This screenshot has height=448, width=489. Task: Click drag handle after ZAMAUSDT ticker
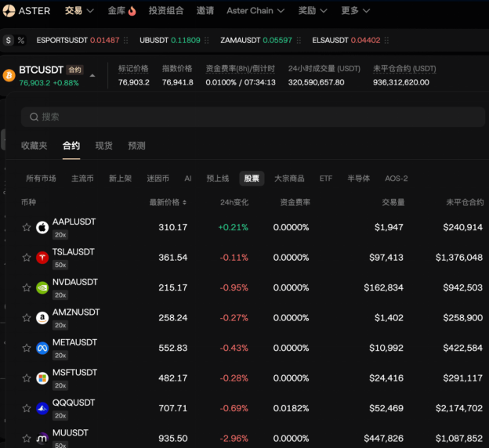point(299,40)
